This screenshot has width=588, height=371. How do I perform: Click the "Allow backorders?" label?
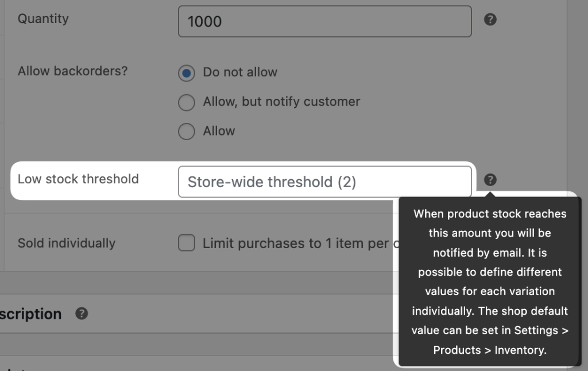point(72,71)
